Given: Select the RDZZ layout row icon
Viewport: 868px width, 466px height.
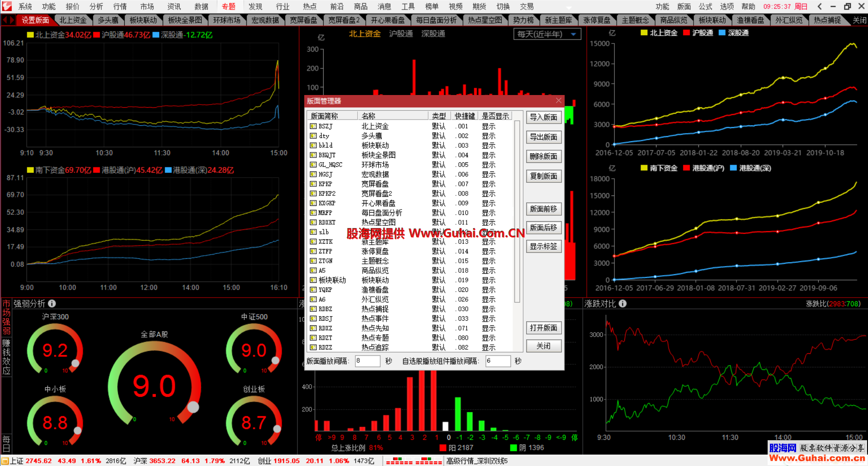Looking at the screenshot, I should click(x=313, y=347).
